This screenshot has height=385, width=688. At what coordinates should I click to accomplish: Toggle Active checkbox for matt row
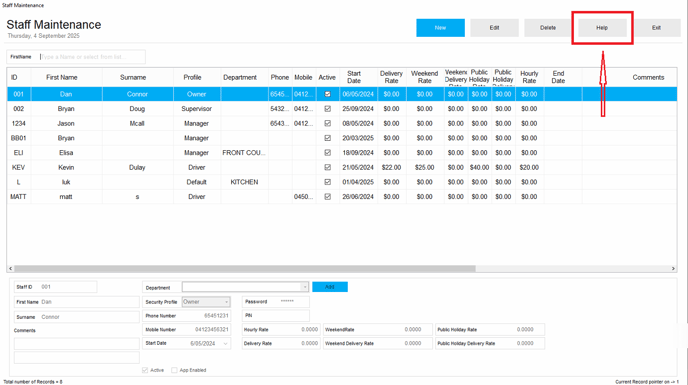click(327, 197)
